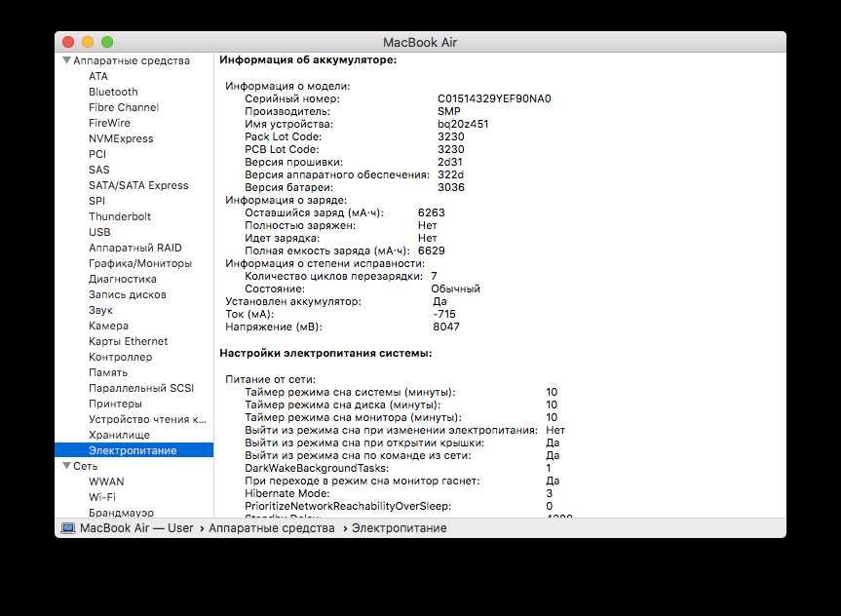
Task: Click the Установлен аккумулятор label
Action: [x=293, y=301]
